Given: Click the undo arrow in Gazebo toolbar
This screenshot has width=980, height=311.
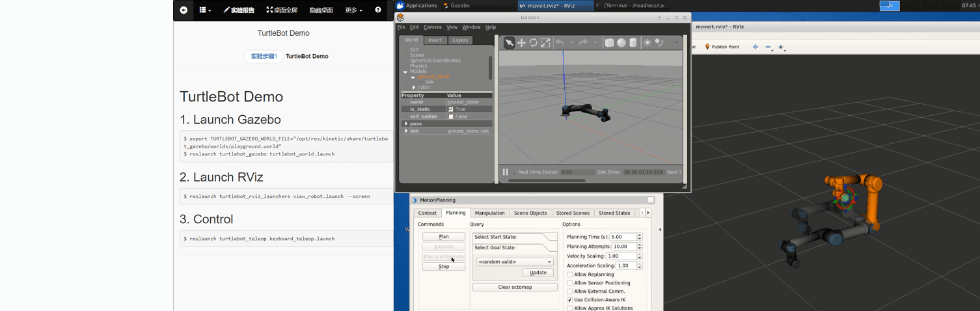Looking at the screenshot, I should (560, 42).
